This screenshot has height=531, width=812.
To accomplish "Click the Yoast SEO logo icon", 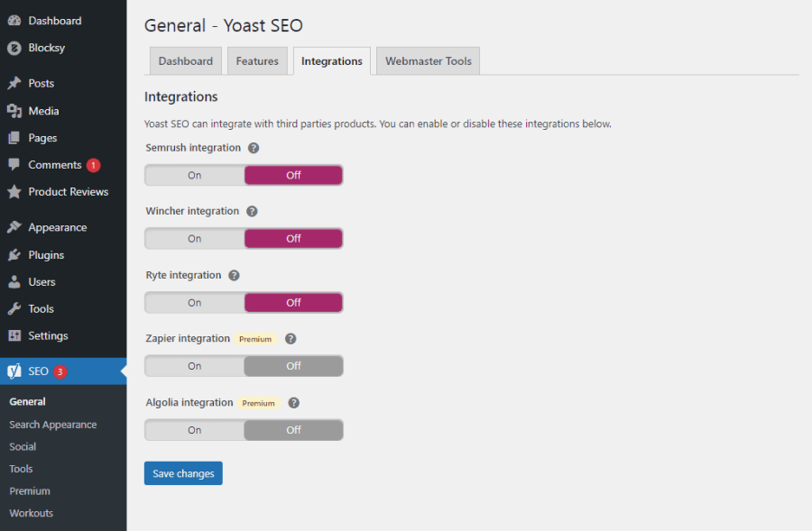I will pos(14,371).
